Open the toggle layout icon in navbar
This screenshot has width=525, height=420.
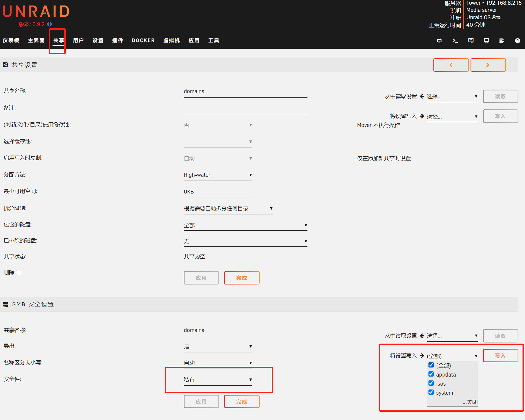click(x=440, y=41)
